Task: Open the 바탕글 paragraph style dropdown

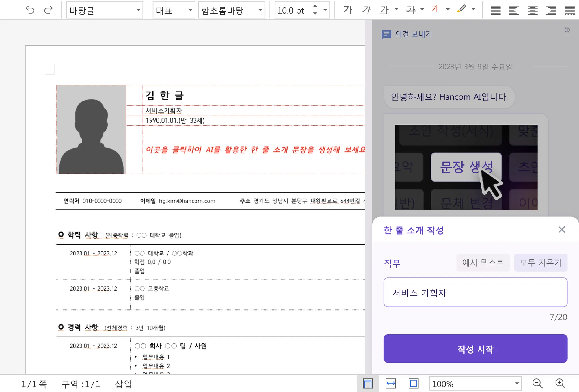Action: point(138,10)
